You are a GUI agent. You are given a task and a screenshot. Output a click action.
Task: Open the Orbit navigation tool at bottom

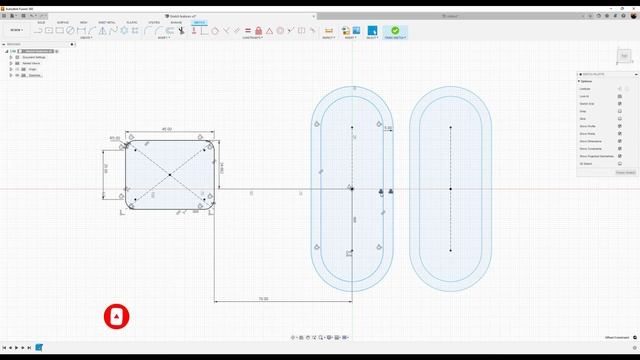(293, 338)
